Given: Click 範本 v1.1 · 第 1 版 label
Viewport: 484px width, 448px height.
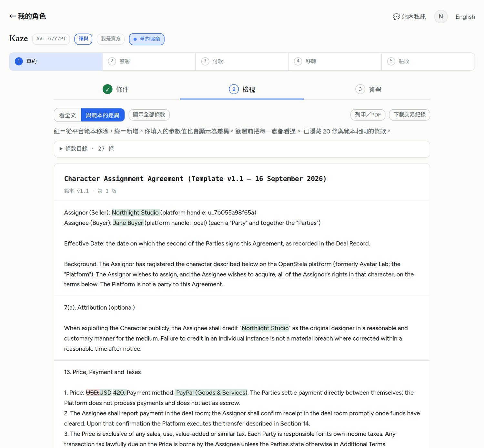Looking at the screenshot, I should (90, 191).
